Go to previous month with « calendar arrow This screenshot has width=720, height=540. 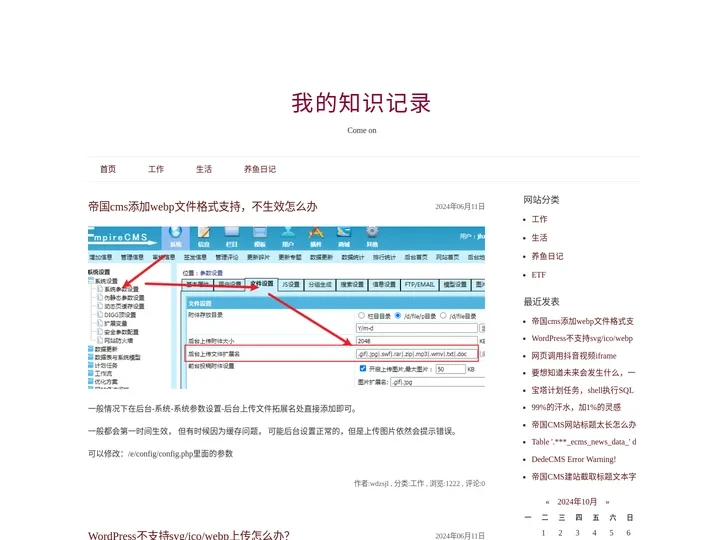point(547,502)
